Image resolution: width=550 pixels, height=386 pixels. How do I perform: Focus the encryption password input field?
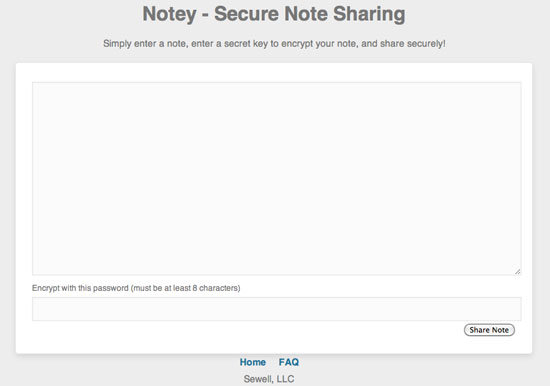click(x=276, y=309)
